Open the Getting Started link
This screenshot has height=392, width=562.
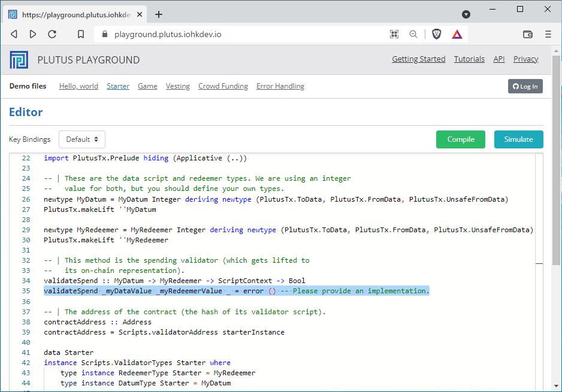[418, 59]
